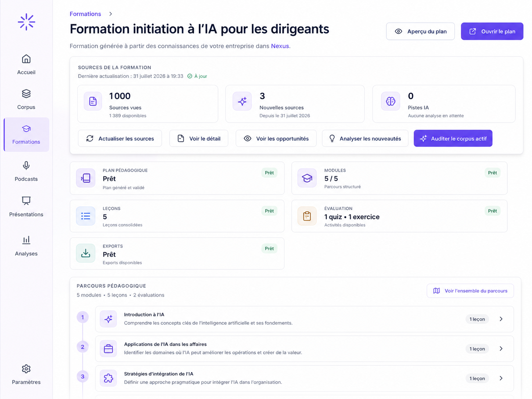532x399 pixels.
Task: Click the Nexus starburst logo
Action: click(26, 22)
